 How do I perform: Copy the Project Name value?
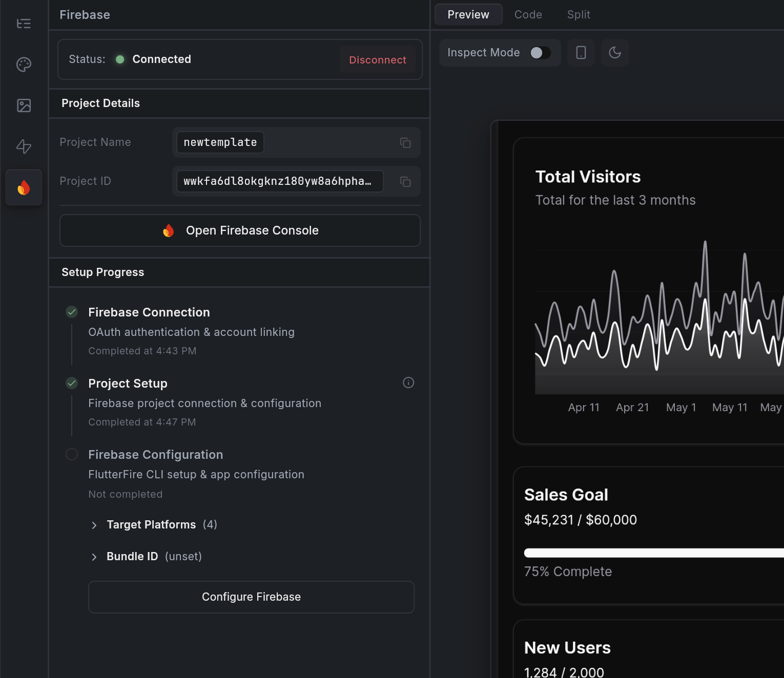pos(405,142)
